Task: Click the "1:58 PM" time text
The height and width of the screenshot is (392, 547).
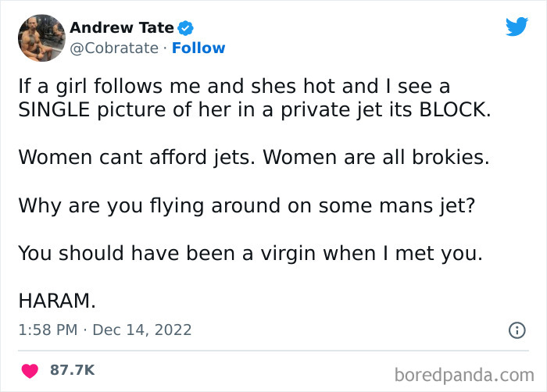Action: point(47,330)
